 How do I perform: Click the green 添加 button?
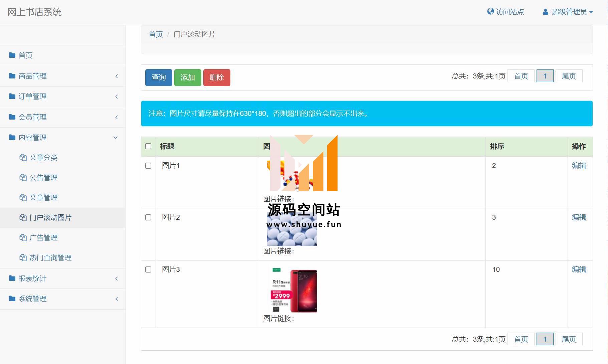coord(188,77)
